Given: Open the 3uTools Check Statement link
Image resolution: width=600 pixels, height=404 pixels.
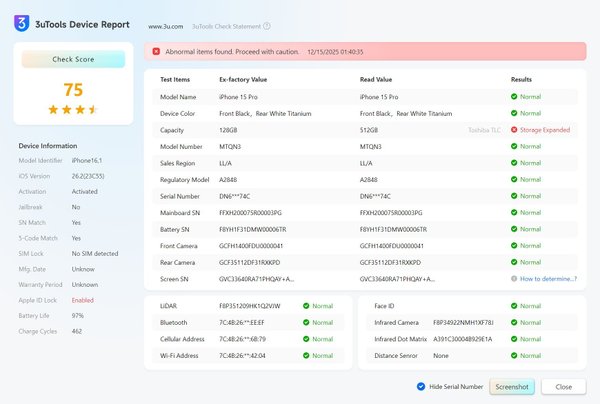Looking at the screenshot, I should 225,26.
